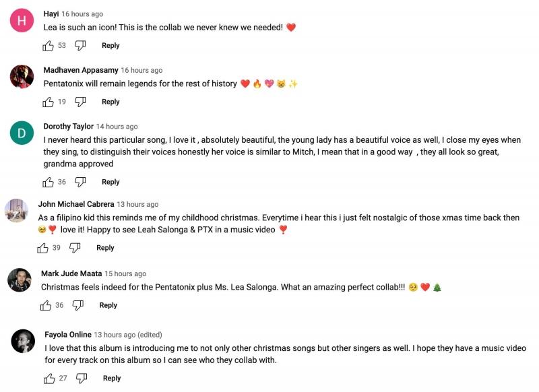Open Hayi's pink profile avatar
539x392 pixels.
click(x=22, y=22)
